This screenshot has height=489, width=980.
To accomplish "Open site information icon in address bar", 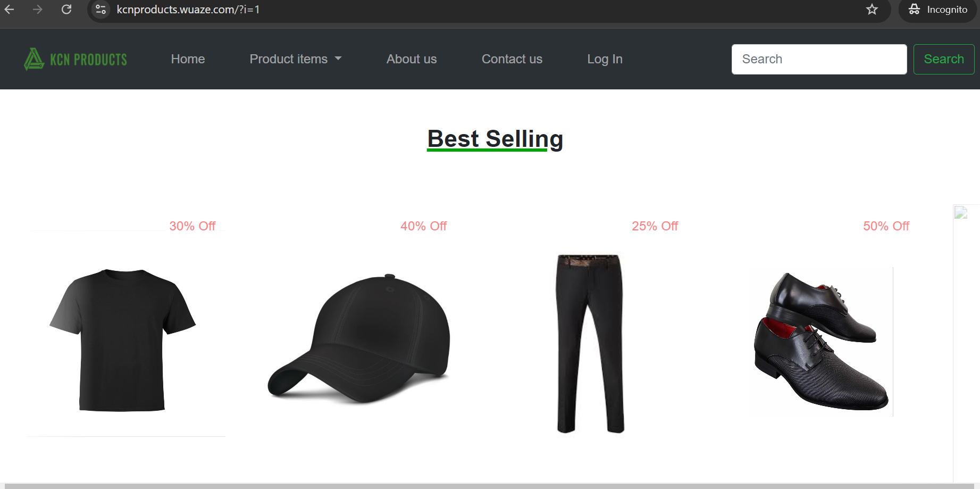I will coord(100,10).
